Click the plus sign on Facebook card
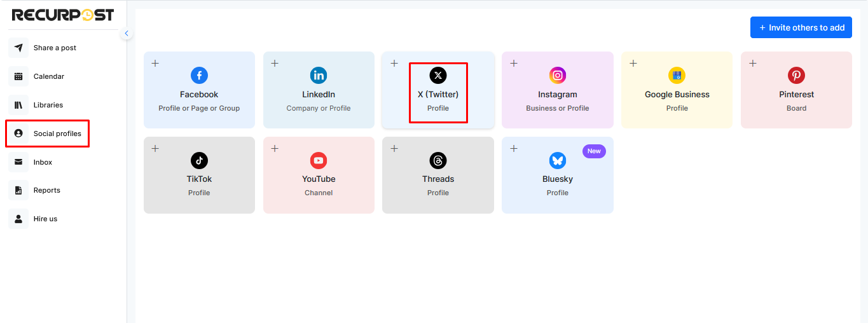Viewport: 868px width, 323px height. 155,63
